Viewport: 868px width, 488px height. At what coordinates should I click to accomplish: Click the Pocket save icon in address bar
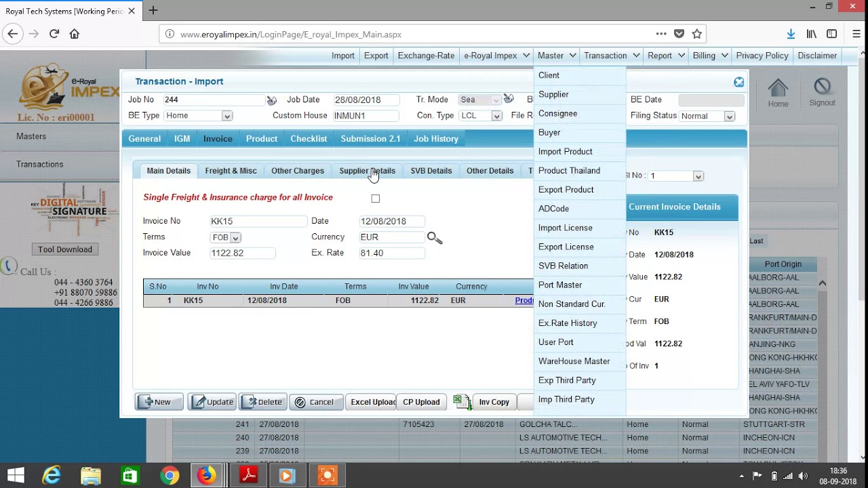click(679, 34)
